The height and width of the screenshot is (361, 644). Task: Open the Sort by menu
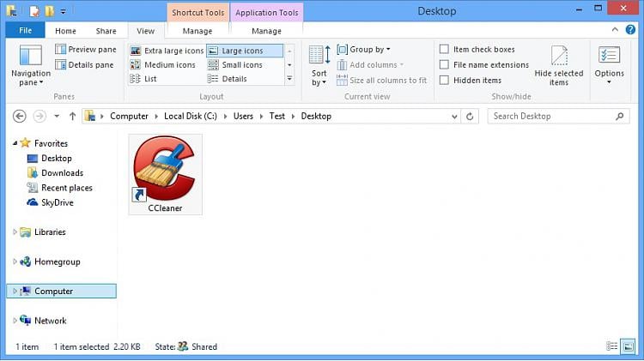pos(319,66)
